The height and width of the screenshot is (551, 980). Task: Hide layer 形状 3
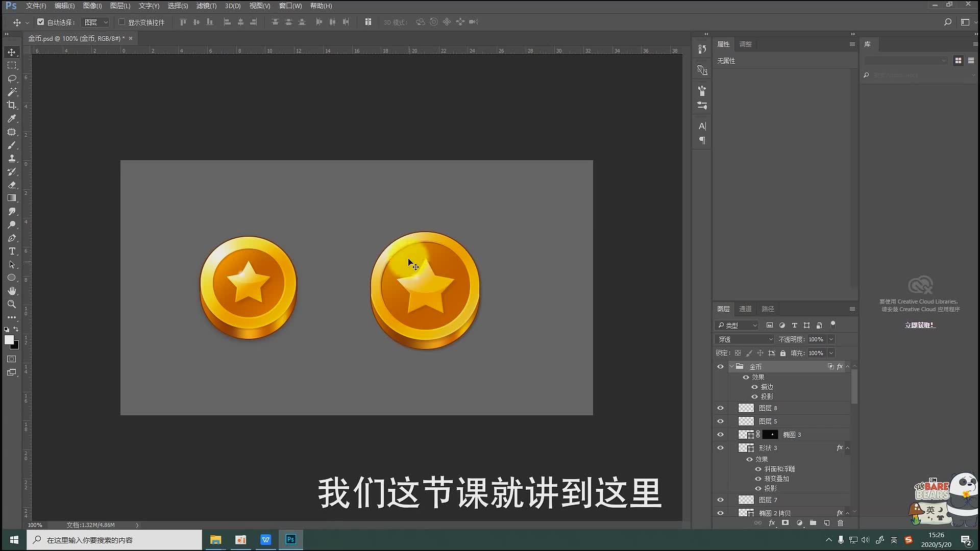tap(720, 448)
